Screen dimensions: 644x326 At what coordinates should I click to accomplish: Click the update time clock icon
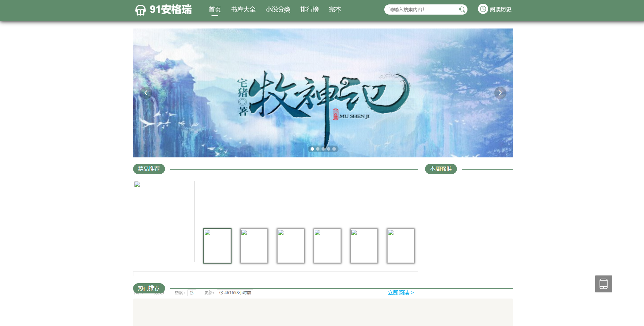click(221, 293)
